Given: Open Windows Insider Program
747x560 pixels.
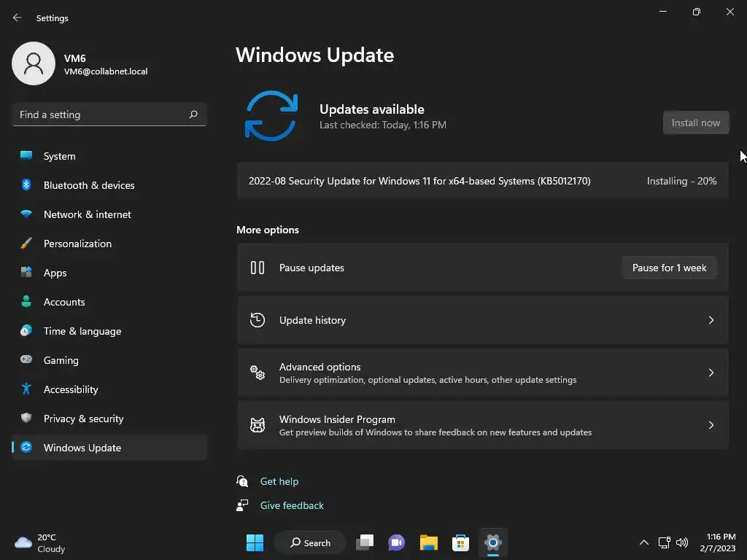Looking at the screenshot, I should pos(483,425).
